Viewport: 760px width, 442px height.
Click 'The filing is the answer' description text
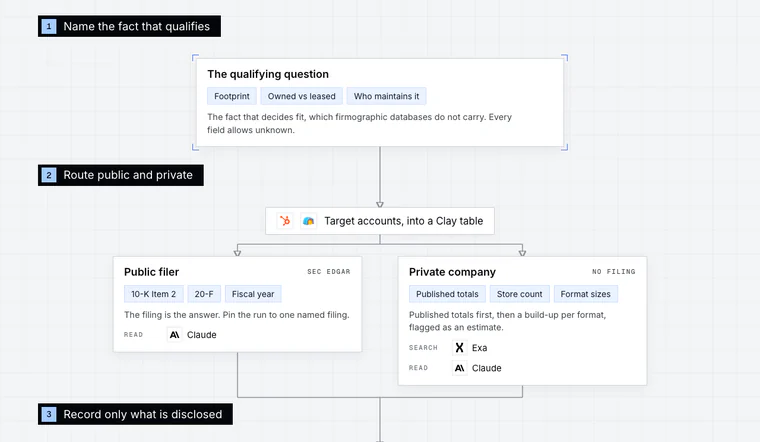click(x=237, y=315)
